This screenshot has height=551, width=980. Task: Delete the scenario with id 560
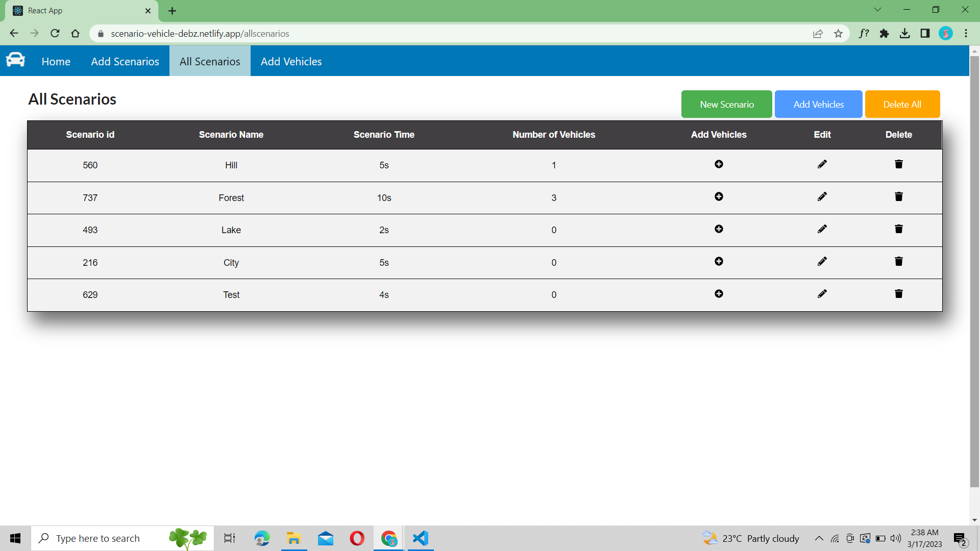tap(898, 164)
